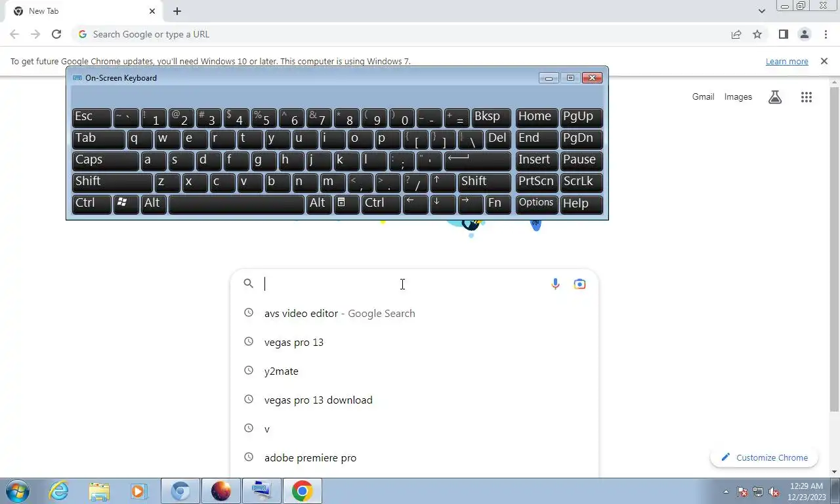Toggle the Fn key

(x=498, y=204)
